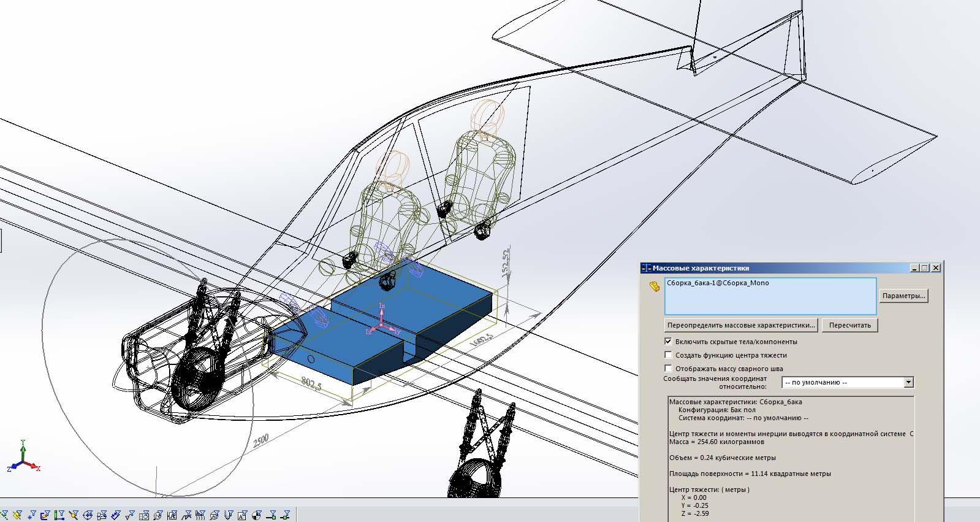
Task: Enable the Filter Dowel Pin Symbols icon
Action: click(257, 515)
